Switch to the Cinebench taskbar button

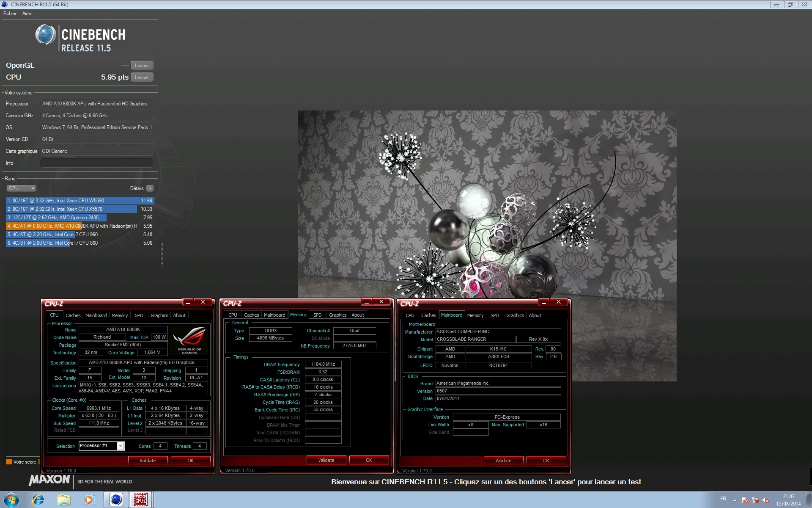click(x=116, y=500)
